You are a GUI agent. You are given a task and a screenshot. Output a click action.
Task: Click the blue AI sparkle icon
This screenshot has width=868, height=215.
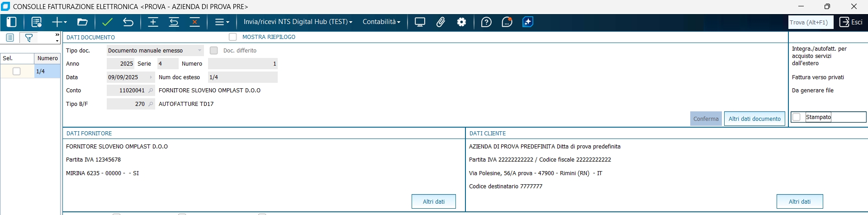528,22
